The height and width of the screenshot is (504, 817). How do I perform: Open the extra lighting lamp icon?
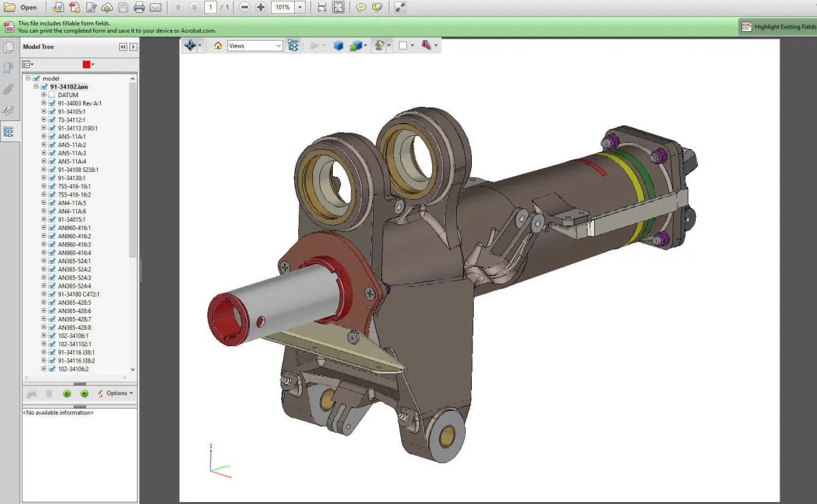pos(380,46)
